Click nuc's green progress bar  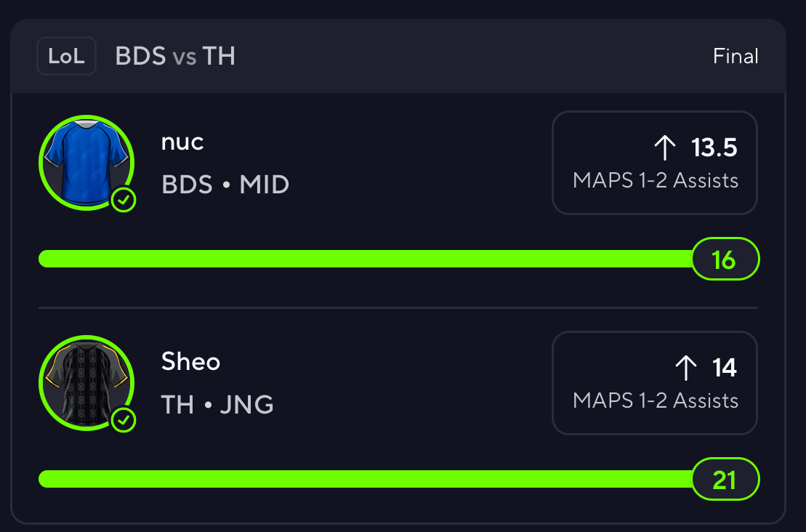pyautogui.click(x=363, y=259)
